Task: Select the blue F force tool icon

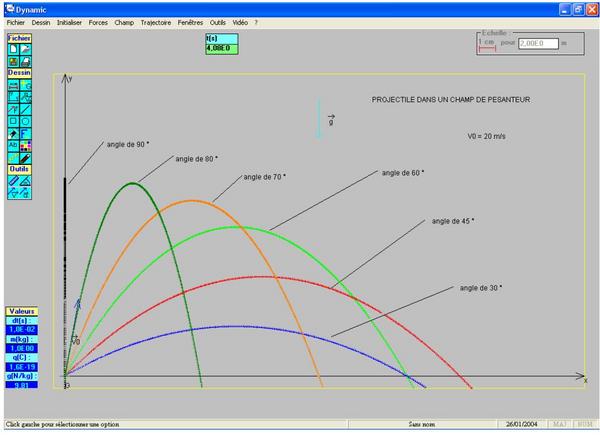Action: point(25,134)
